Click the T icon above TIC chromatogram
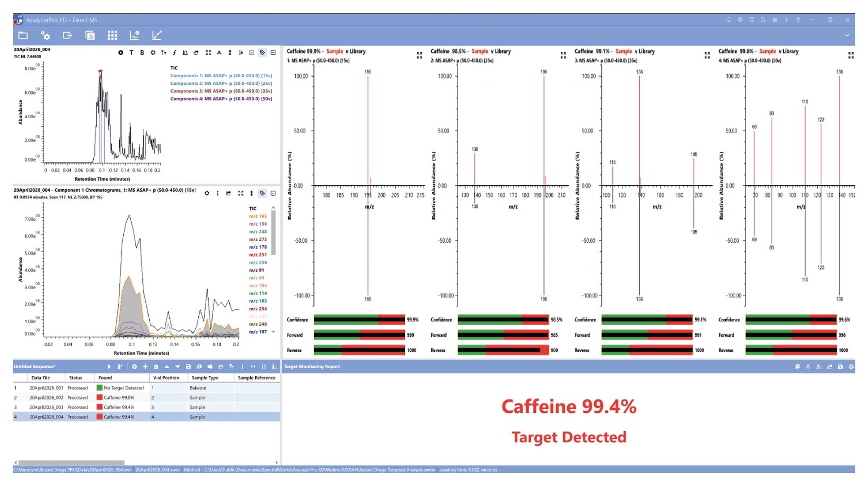The height and width of the screenshot is (485, 868). tap(131, 53)
